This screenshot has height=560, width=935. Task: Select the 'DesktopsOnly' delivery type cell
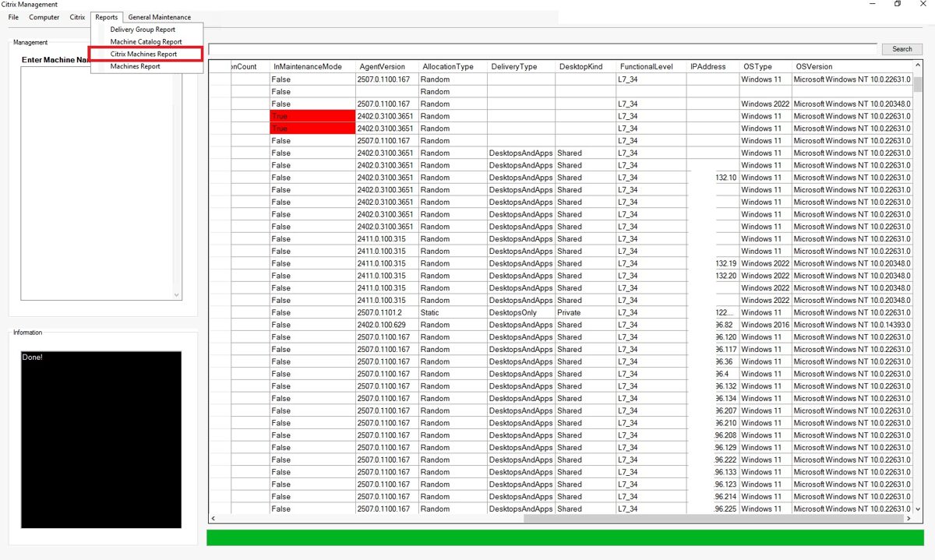(x=521, y=312)
